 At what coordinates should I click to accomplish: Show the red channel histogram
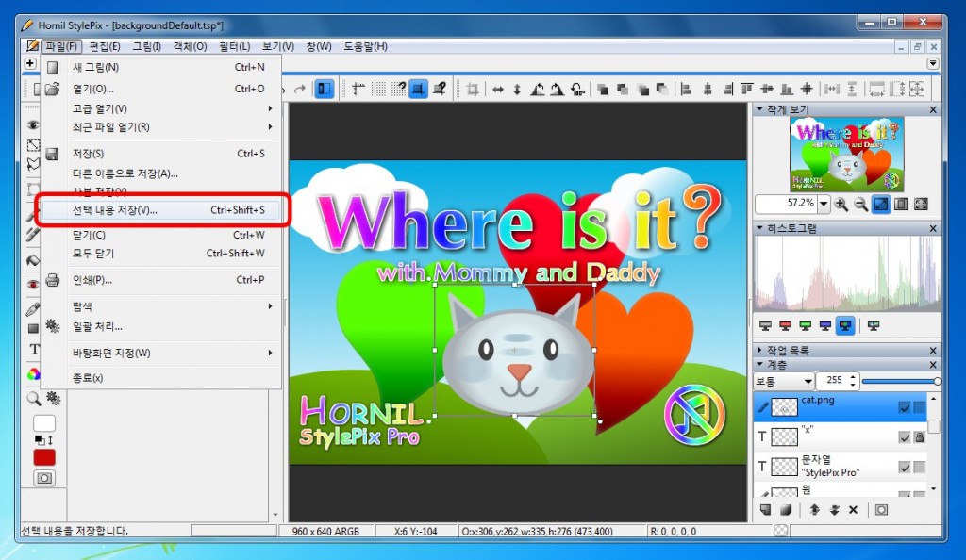785,326
